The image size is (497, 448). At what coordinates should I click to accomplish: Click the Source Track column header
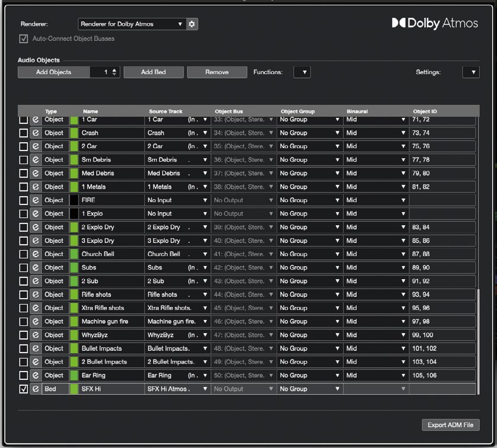(x=165, y=111)
